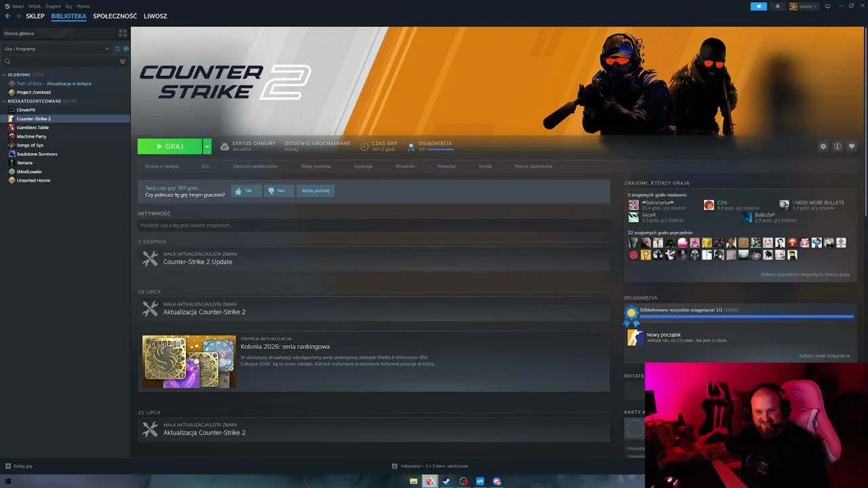Click the activity status input field

point(374,225)
